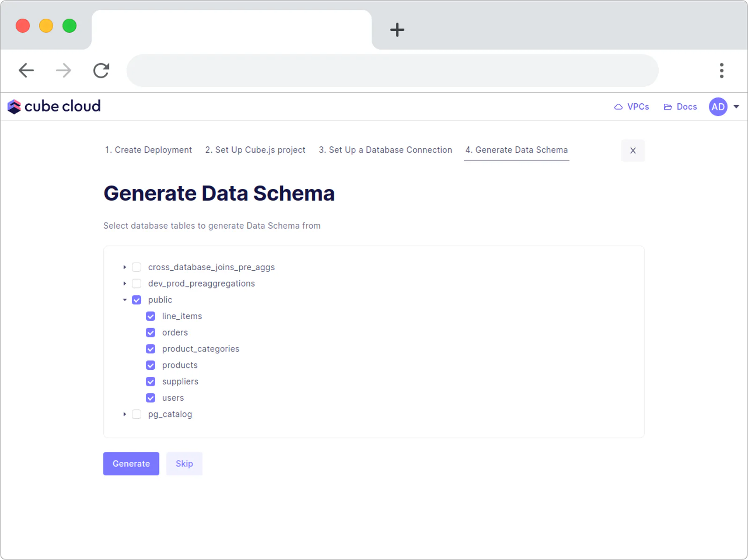Click the Generate button
This screenshot has height=560, width=748.
[131, 464]
